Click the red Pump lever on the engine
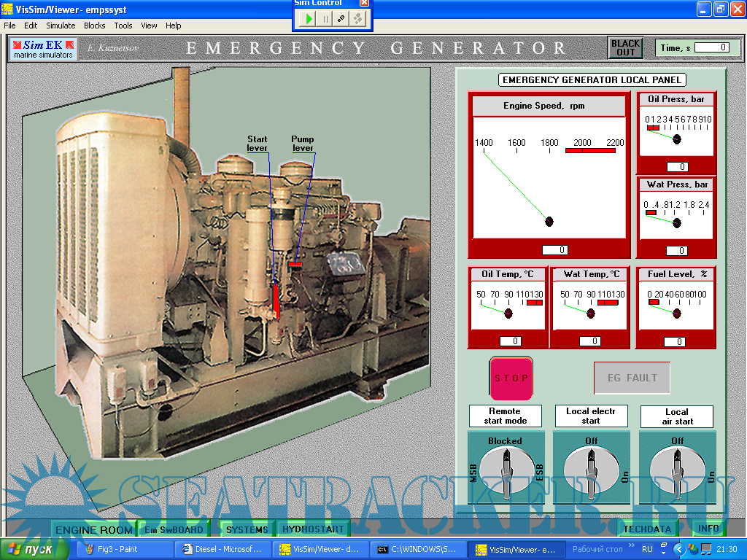747x560 pixels. pyautogui.click(x=295, y=264)
